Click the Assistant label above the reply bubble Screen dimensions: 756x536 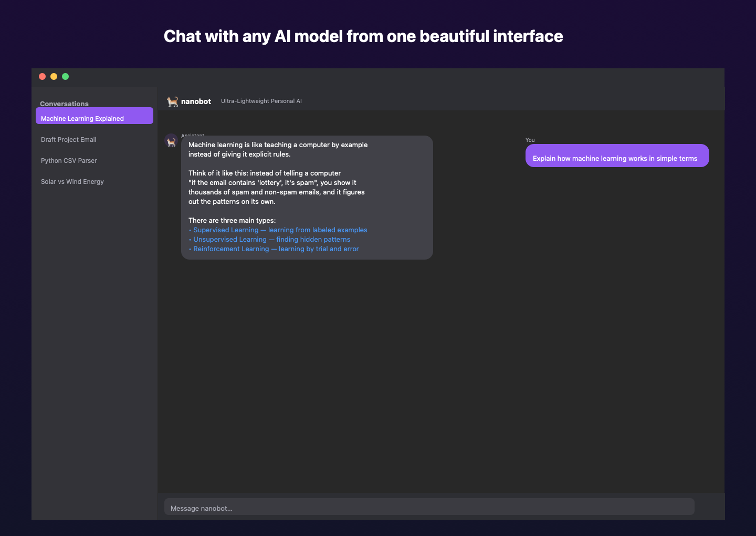coord(193,135)
